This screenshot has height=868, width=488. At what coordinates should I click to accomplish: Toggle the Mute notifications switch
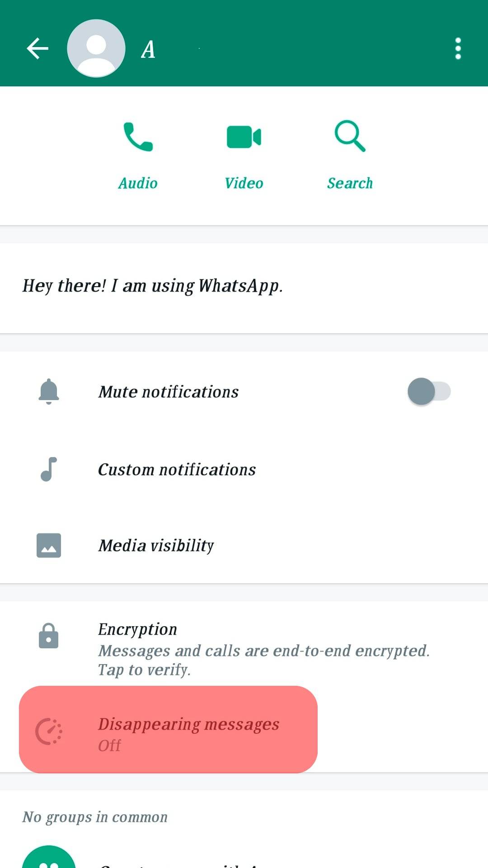(429, 392)
